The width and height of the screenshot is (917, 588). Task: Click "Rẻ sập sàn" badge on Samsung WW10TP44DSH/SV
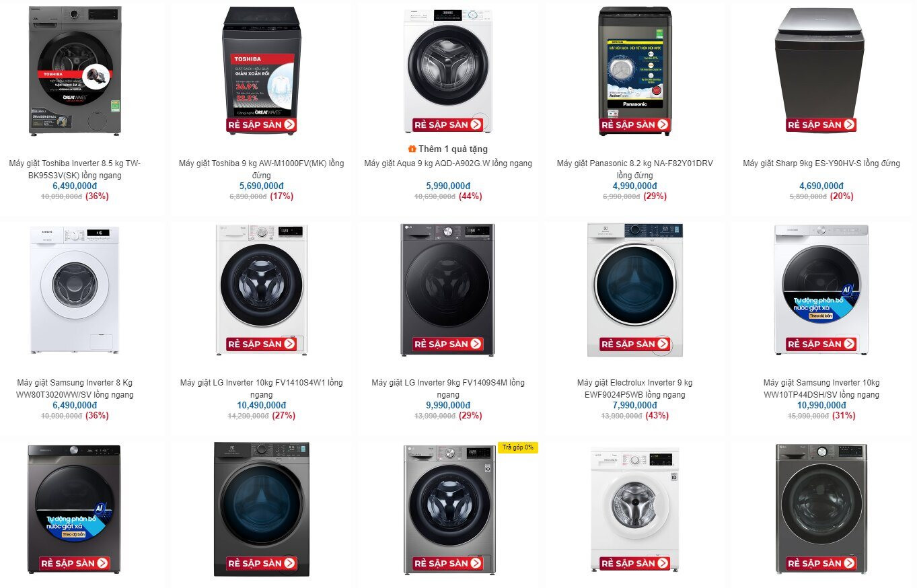click(x=821, y=344)
